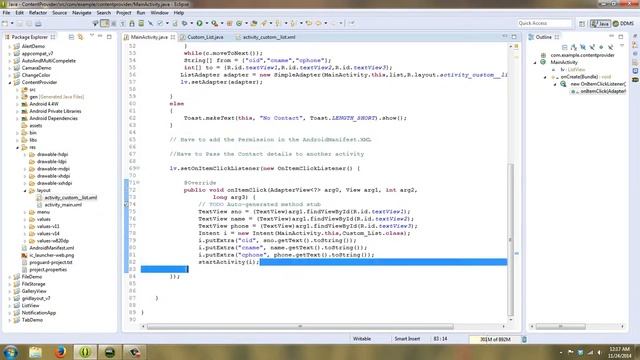Screen dimensions: 640x360
Task: Toggle Hide Local Types in Outline toolbar
Action: 611,47
